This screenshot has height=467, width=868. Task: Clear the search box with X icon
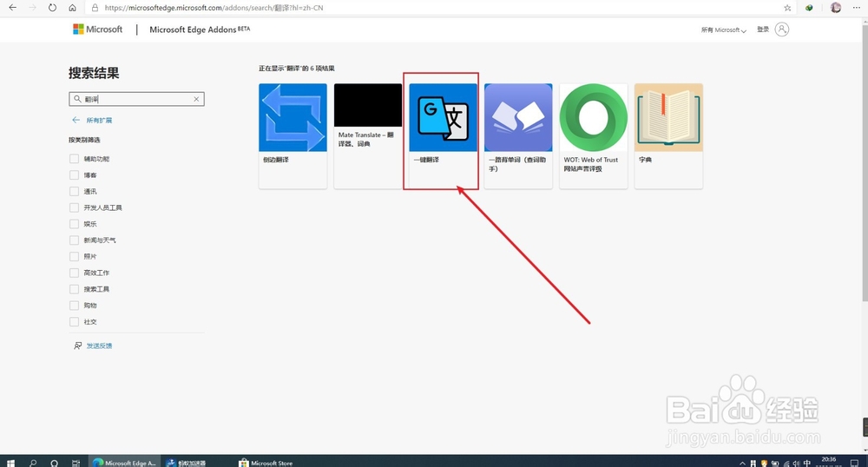196,99
